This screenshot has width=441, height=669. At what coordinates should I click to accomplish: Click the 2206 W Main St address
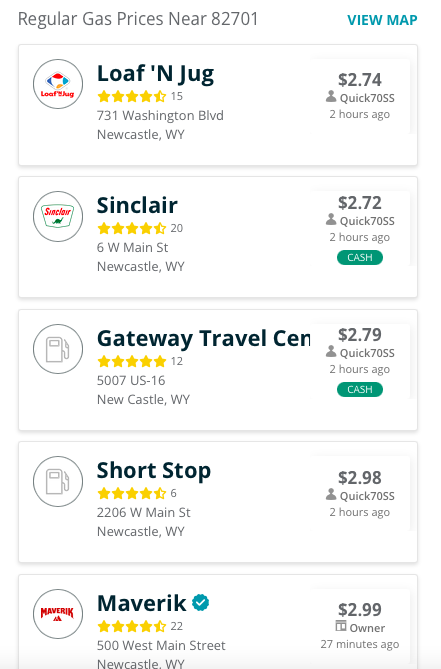[144, 512]
